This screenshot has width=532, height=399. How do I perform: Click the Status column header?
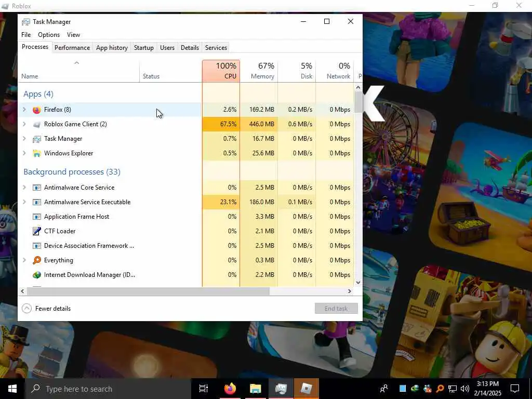[170, 71]
